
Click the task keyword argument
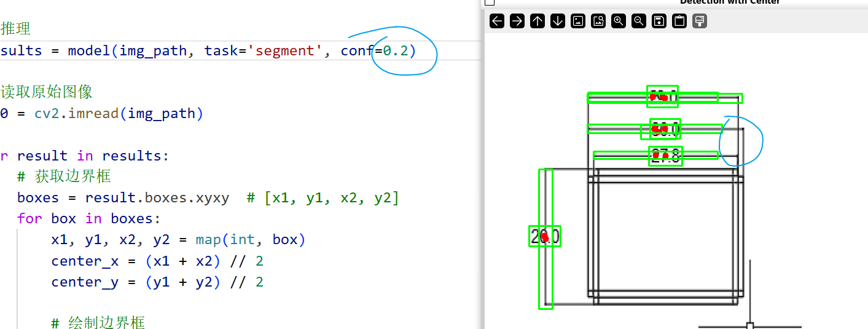click(x=221, y=50)
